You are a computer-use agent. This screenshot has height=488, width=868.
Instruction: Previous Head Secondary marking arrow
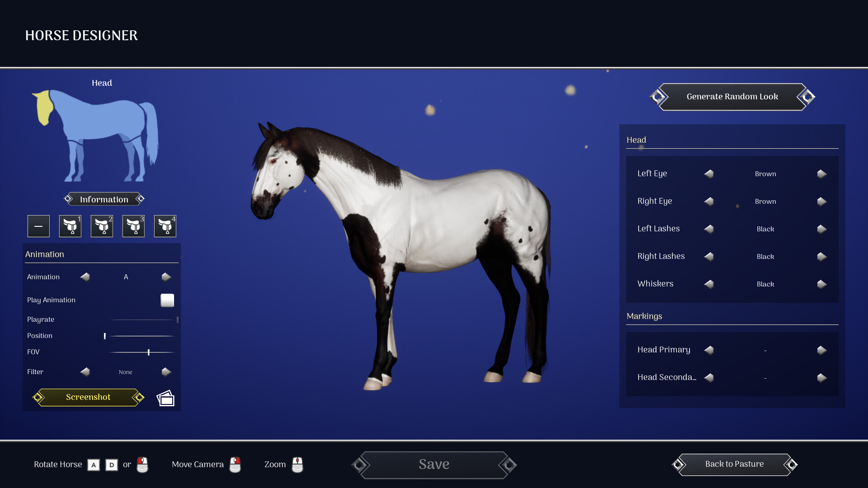pyautogui.click(x=709, y=378)
